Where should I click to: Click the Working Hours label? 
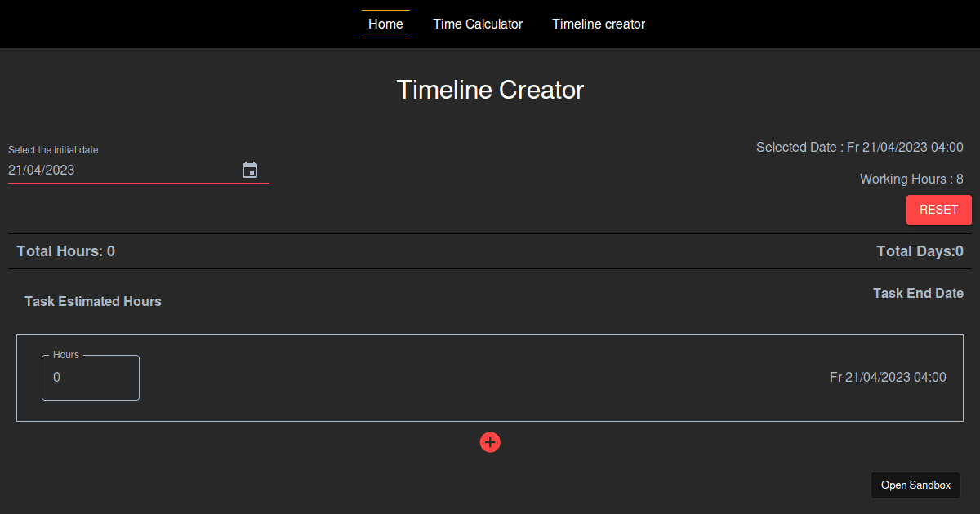click(911, 179)
